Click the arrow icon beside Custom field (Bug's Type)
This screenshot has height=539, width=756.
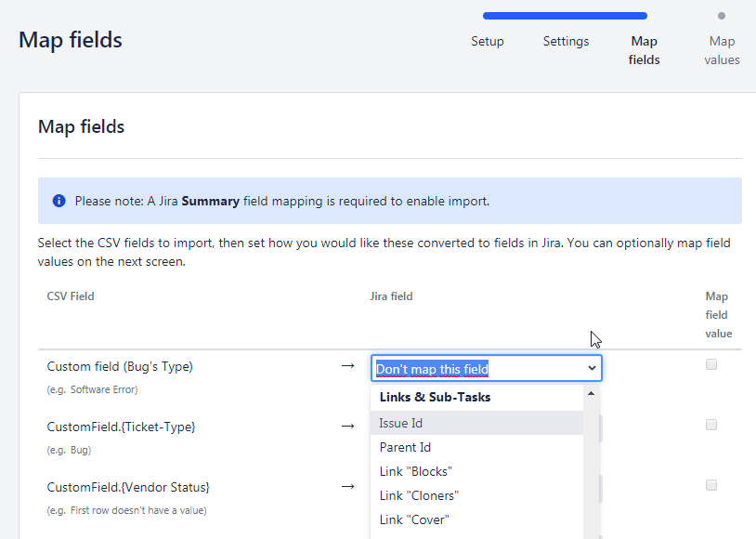[x=347, y=366]
